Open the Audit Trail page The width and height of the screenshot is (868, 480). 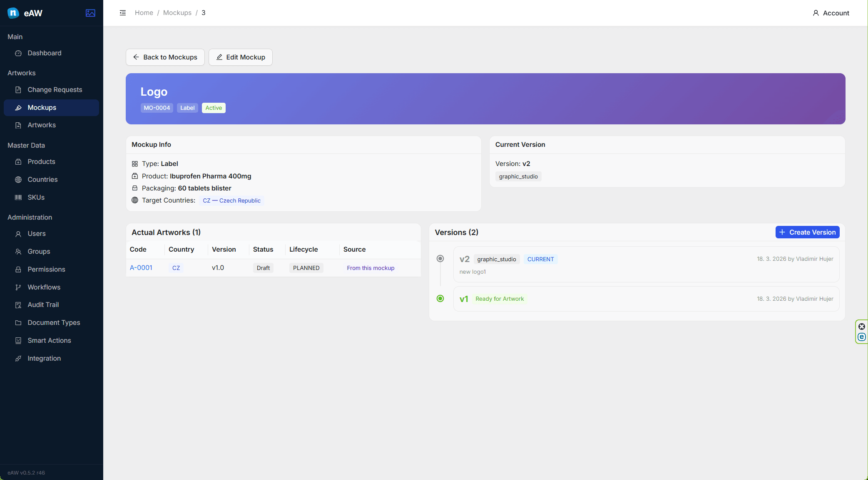[x=51, y=305]
